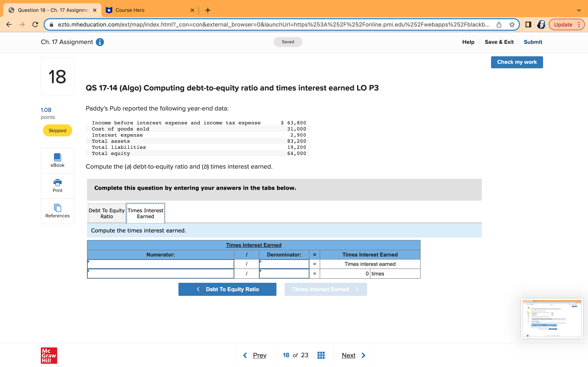Open the side panel browser icon
This screenshot has height=367, width=588.
pyautogui.click(x=528, y=24)
